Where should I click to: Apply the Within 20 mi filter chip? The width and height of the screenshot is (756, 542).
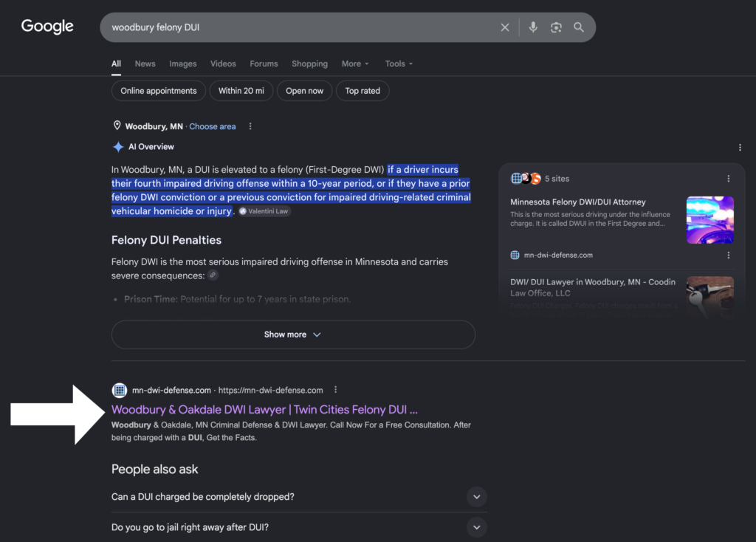point(241,91)
